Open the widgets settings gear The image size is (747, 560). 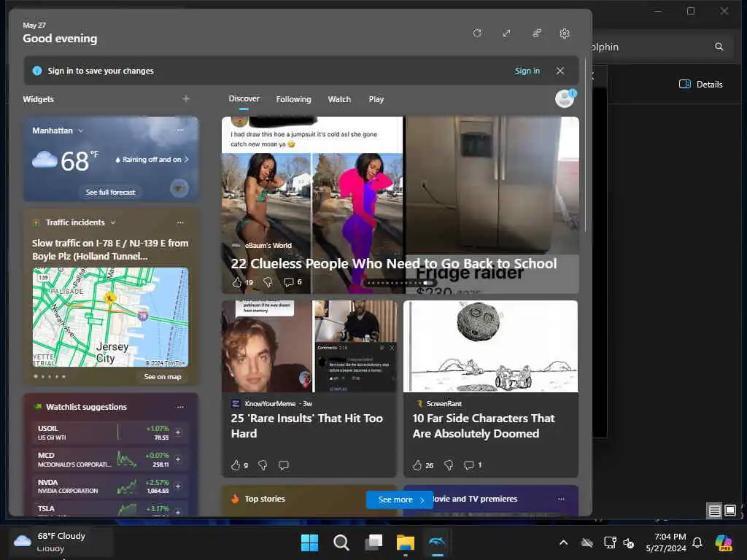coord(565,34)
